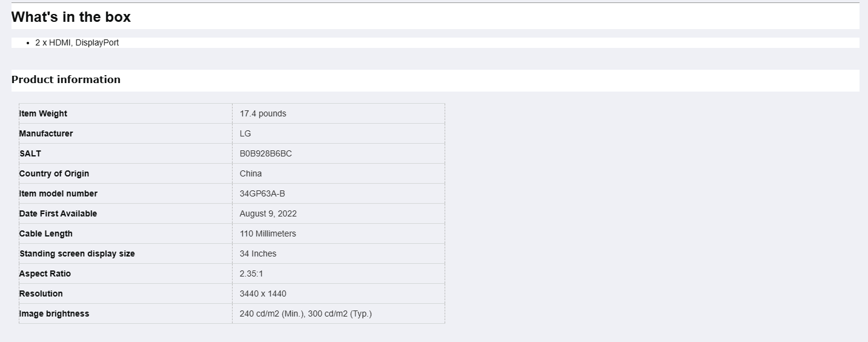Click the Image brightness value text
The width and height of the screenshot is (868, 342).
coord(306,313)
